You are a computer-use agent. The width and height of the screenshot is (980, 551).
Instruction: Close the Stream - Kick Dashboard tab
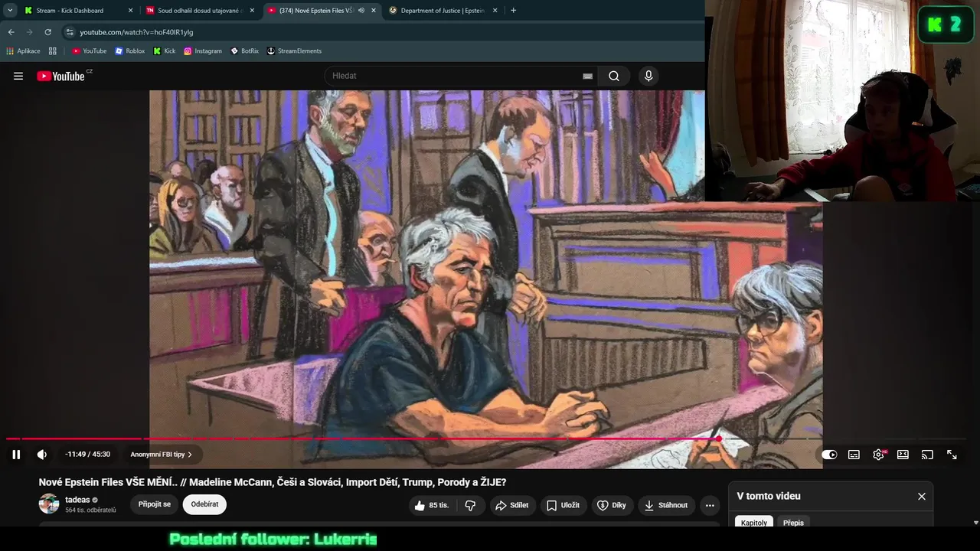pyautogui.click(x=130, y=11)
